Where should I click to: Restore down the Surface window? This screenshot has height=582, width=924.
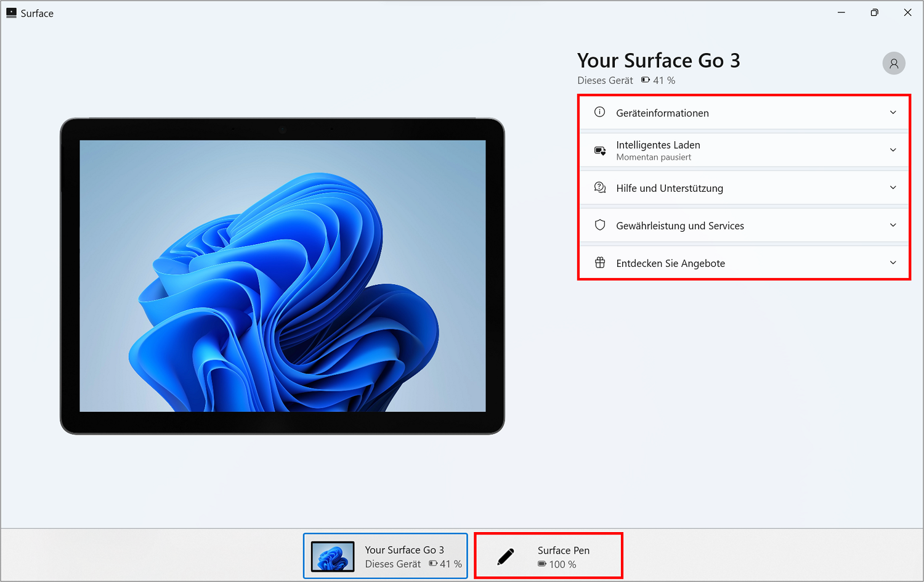point(874,12)
